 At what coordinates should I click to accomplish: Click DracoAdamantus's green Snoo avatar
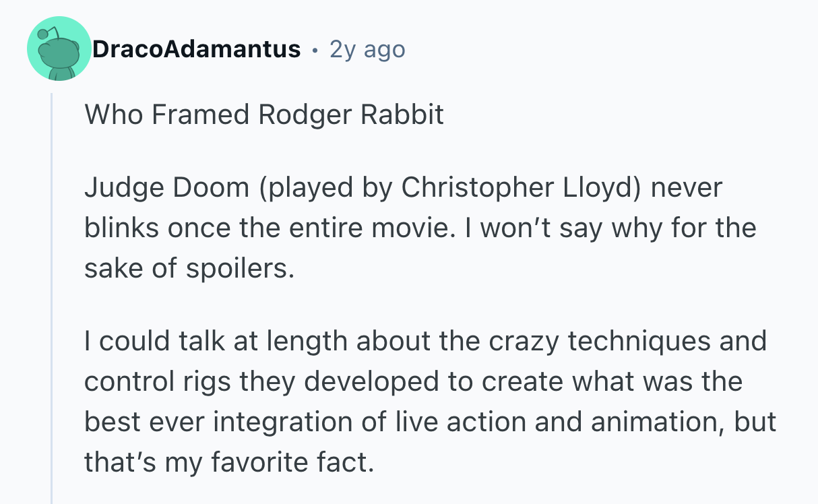coord(59,49)
